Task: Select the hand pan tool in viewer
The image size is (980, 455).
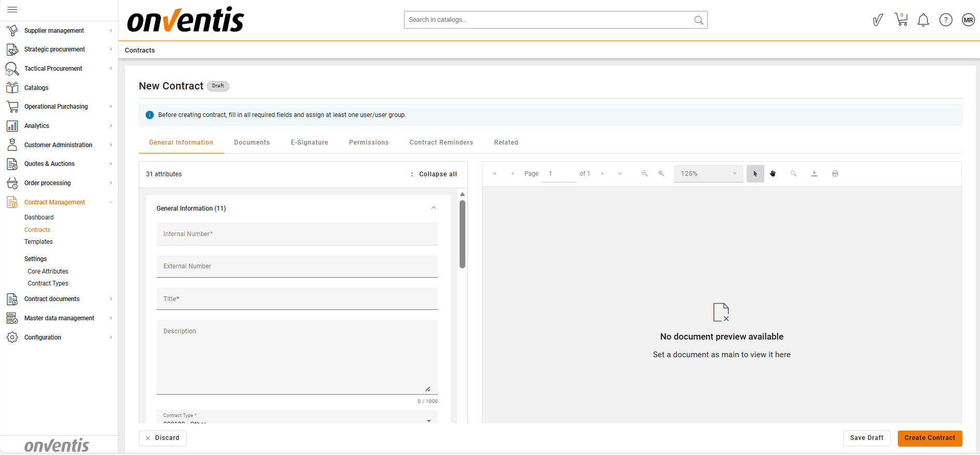Action: [x=773, y=174]
